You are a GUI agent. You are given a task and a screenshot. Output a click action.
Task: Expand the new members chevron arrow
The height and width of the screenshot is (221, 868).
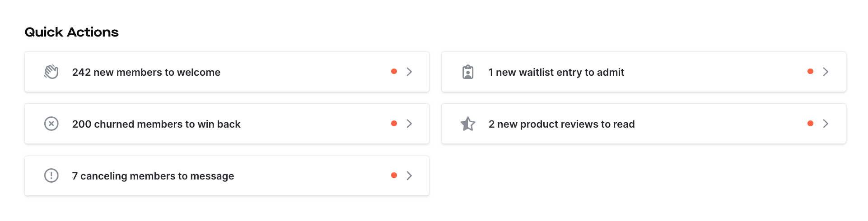click(409, 72)
